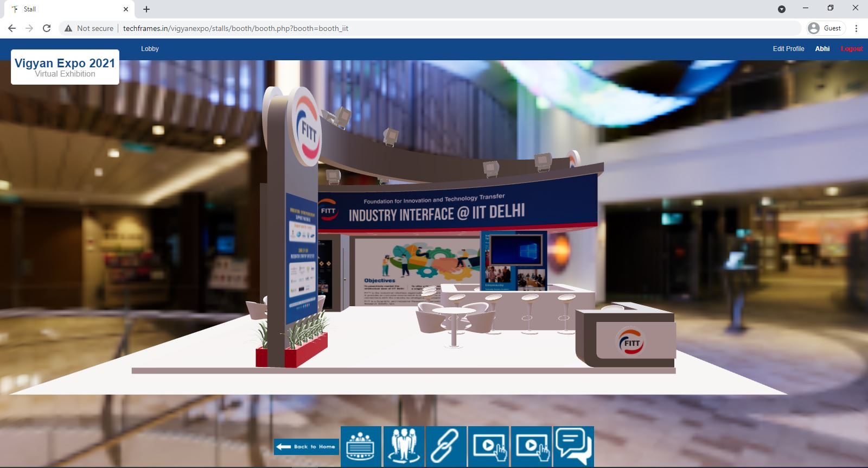This screenshot has height=468, width=868.
Task: Click the red Logout link
Action: tap(851, 49)
